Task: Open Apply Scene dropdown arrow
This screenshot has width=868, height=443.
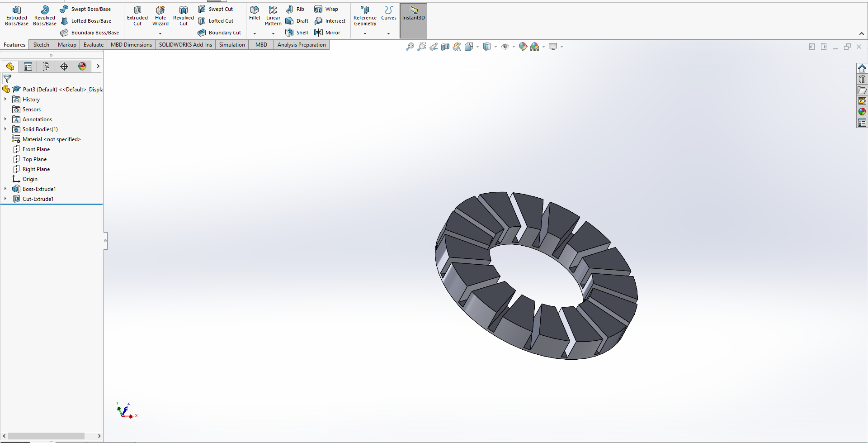Action: pyautogui.click(x=543, y=47)
